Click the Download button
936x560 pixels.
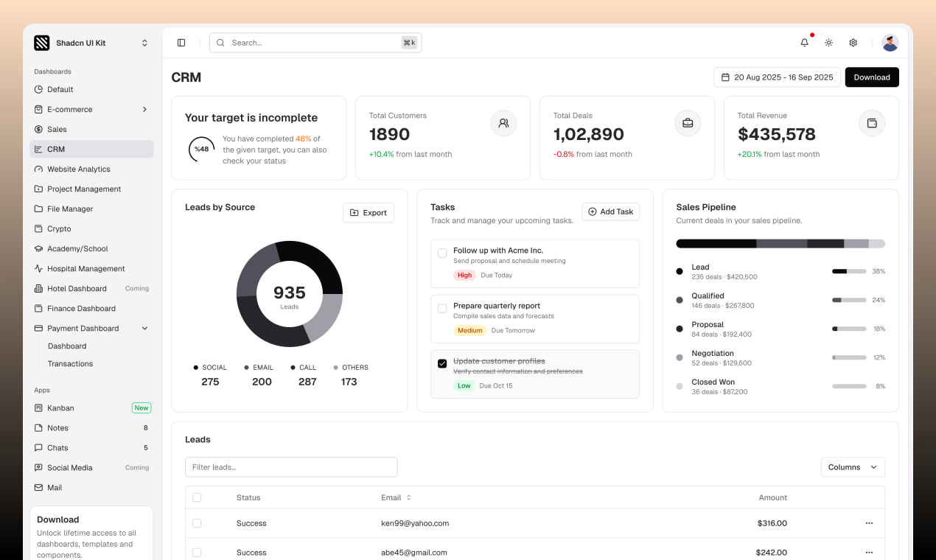[872, 77]
